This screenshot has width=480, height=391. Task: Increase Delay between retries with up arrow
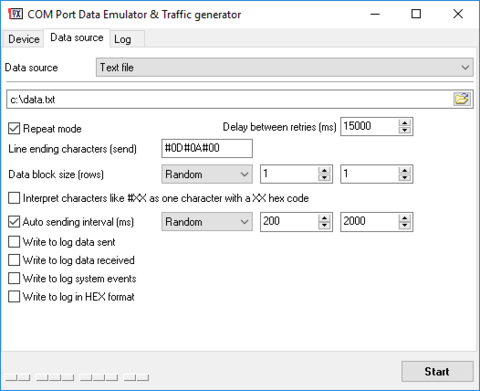[x=404, y=123]
